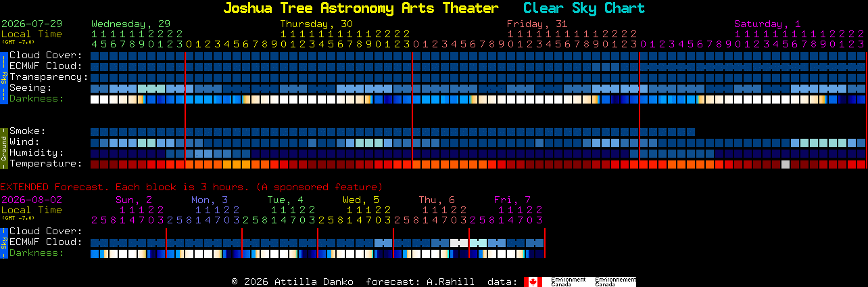The height and width of the screenshot is (287, 868).
Task: Click the Wind row label
Action: click(x=24, y=142)
